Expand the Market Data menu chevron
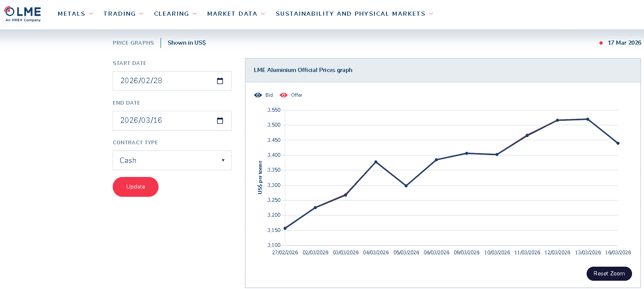Viewport: 644px width, 289px height. (x=263, y=14)
